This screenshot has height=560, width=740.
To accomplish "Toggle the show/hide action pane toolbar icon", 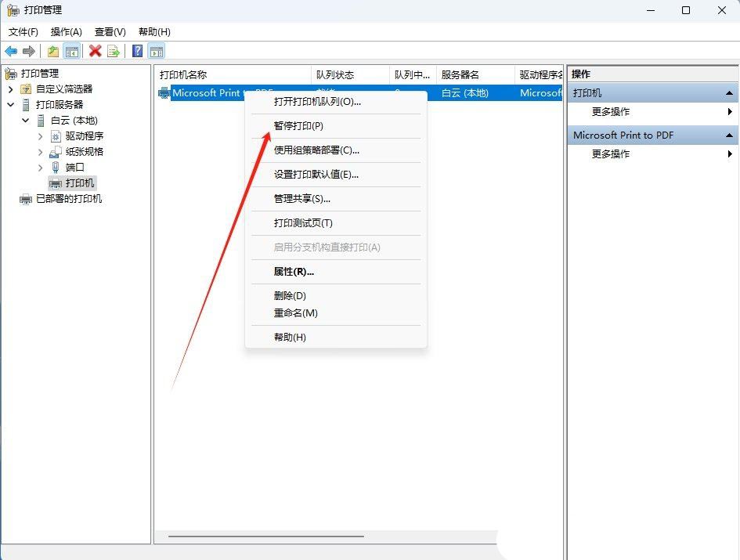I will 156,51.
